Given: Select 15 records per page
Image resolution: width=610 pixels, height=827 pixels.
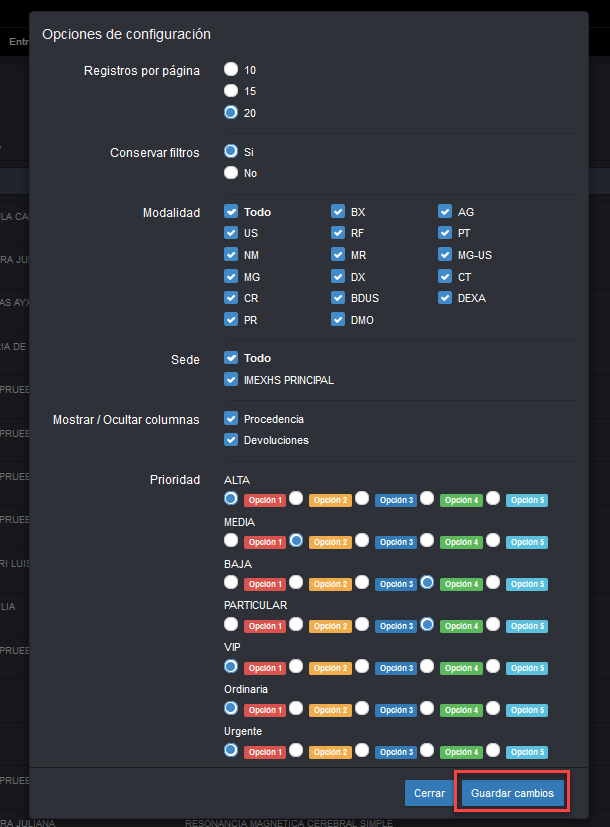Looking at the screenshot, I should tap(231, 91).
